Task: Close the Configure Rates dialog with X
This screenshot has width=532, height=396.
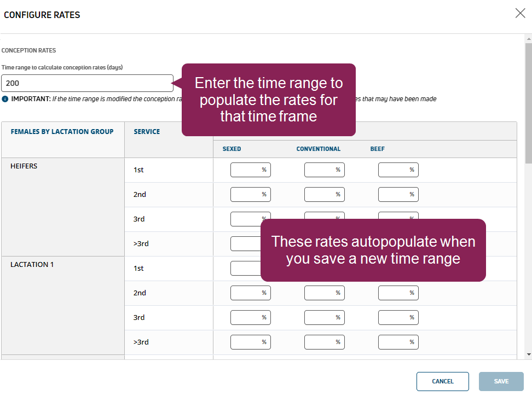Action: coord(520,14)
